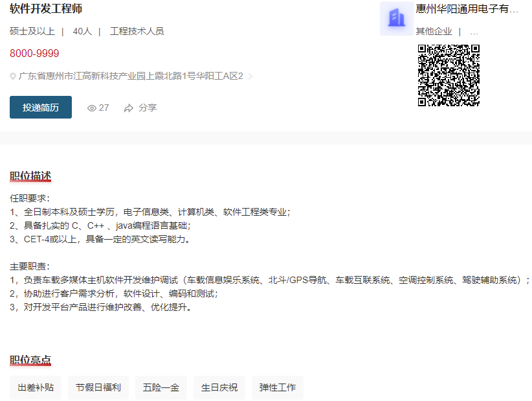Click the 其他企业 company type text
This screenshot has height=401, width=532.
tap(434, 32)
